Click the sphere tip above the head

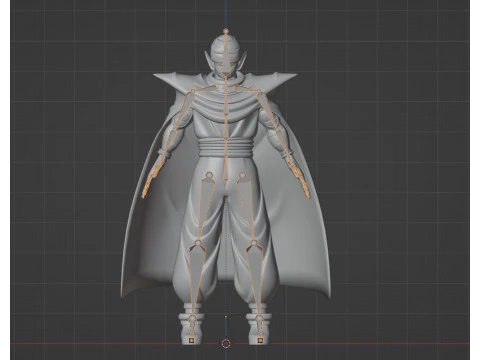coord(226,31)
